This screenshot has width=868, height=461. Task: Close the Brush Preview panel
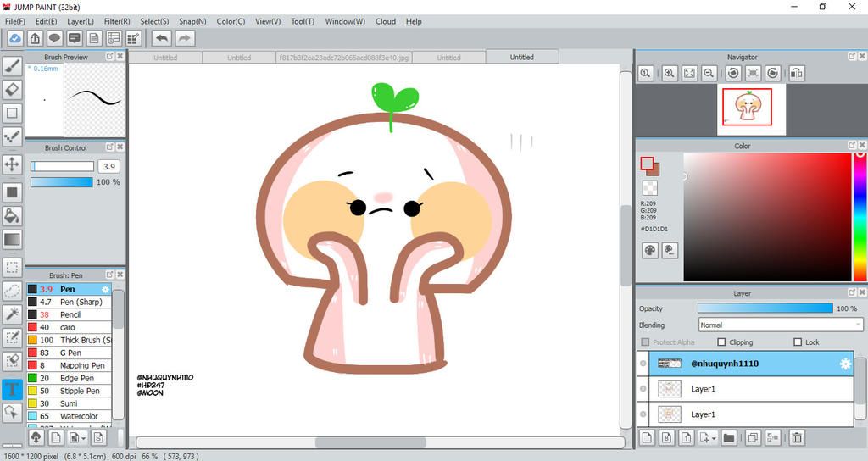tap(120, 57)
